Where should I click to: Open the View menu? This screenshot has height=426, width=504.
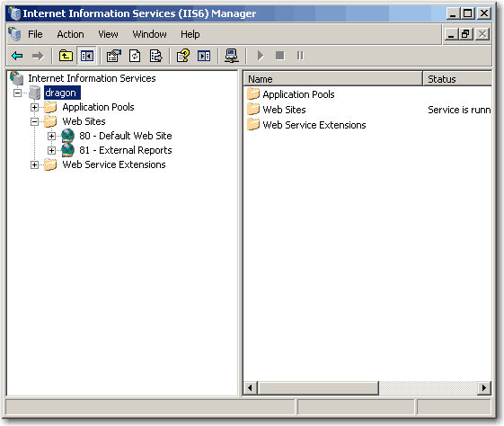[x=108, y=34]
